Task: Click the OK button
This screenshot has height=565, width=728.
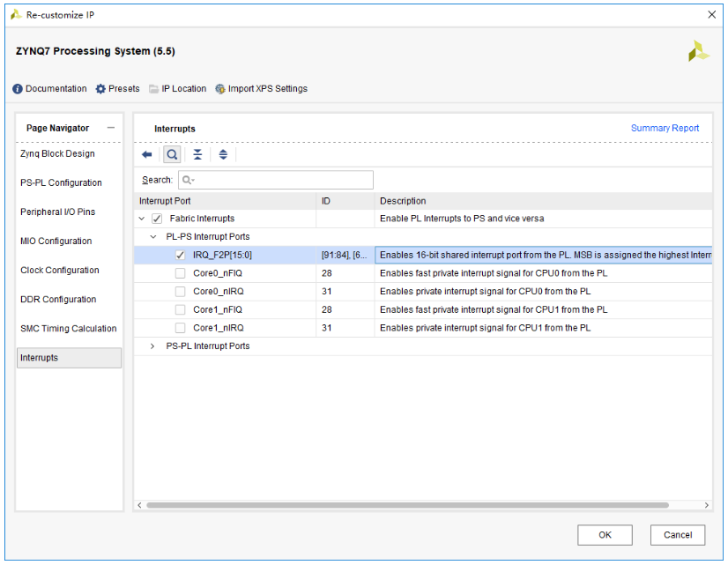Action: 605,535
